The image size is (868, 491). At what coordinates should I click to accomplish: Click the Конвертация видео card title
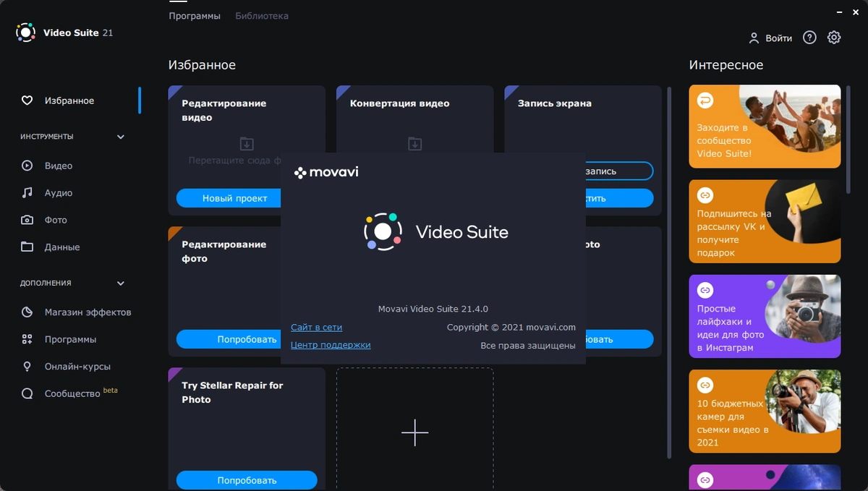point(399,103)
